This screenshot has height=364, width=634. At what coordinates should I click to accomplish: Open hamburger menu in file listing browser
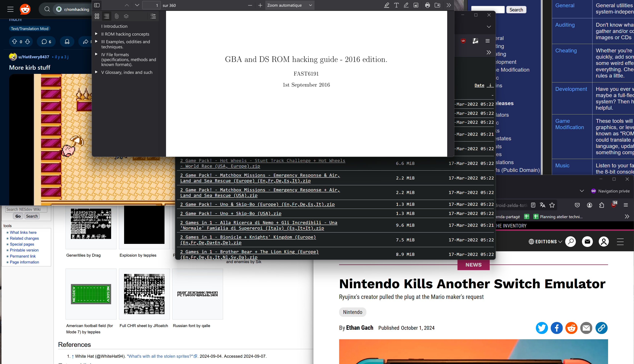[487, 41]
